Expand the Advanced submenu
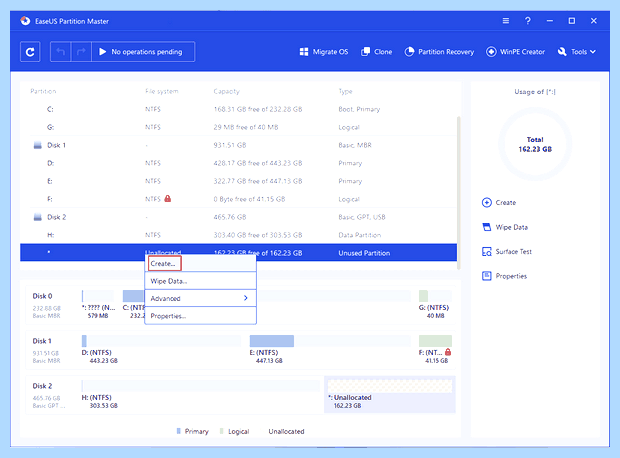The height and width of the screenshot is (458, 620). click(200, 298)
